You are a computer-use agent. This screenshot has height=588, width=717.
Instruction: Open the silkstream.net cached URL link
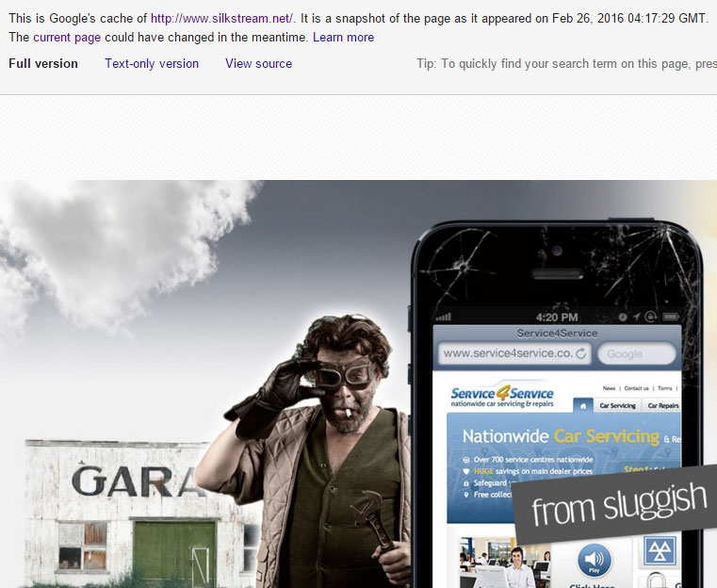coord(221,19)
